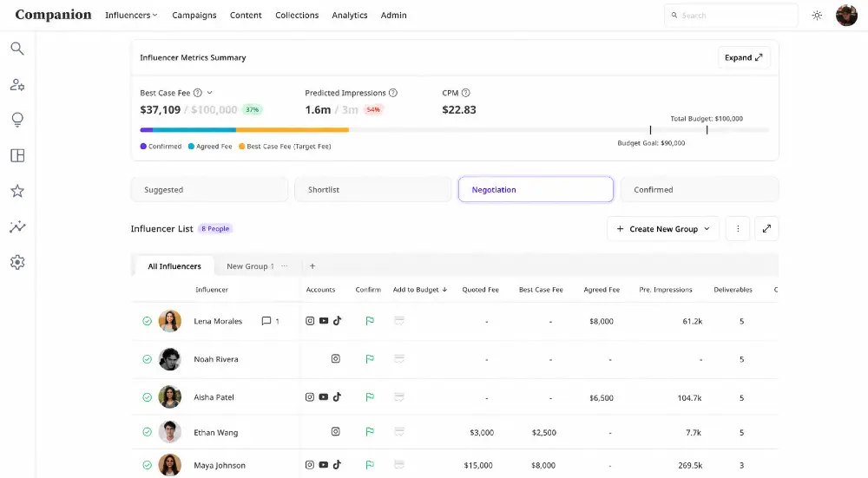Click Lena Morales YouTube account icon

324,321
